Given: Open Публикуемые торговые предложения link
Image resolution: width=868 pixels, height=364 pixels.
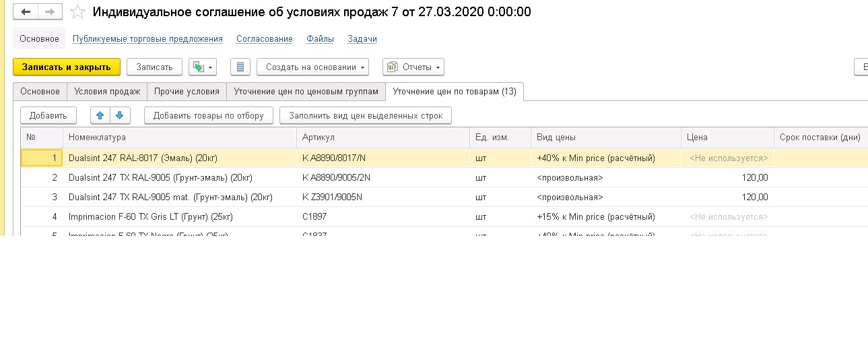Looking at the screenshot, I should tap(147, 39).
